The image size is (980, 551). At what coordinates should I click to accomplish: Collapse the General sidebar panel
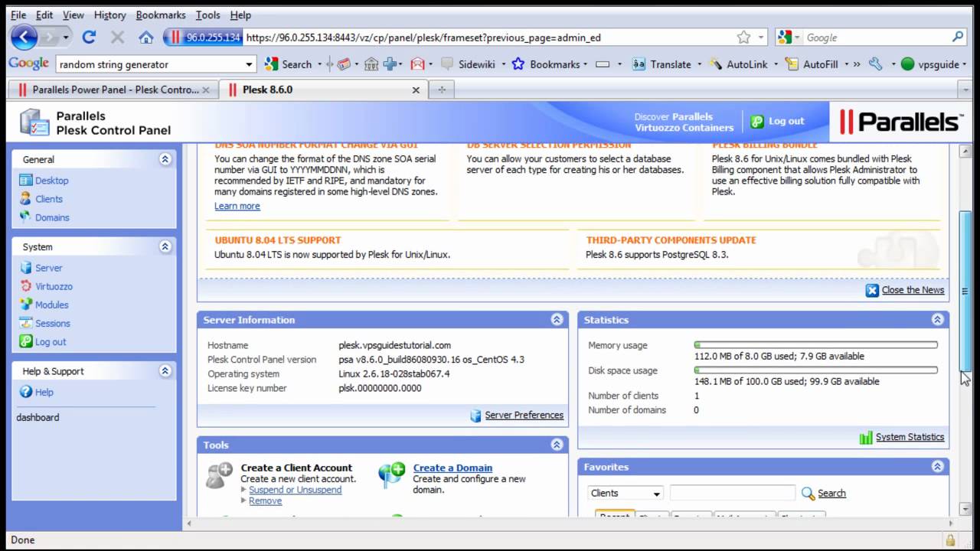click(165, 159)
